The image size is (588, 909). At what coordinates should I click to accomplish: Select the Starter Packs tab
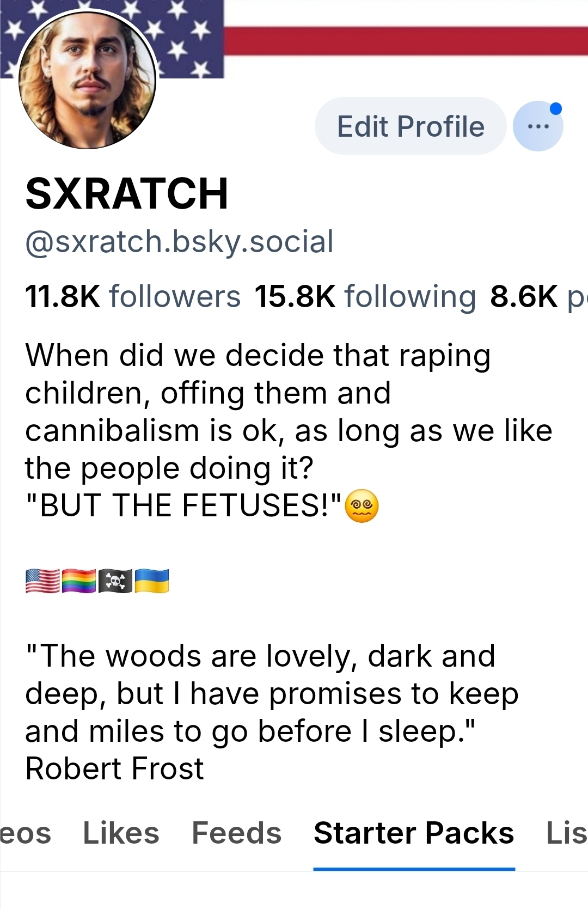414,833
